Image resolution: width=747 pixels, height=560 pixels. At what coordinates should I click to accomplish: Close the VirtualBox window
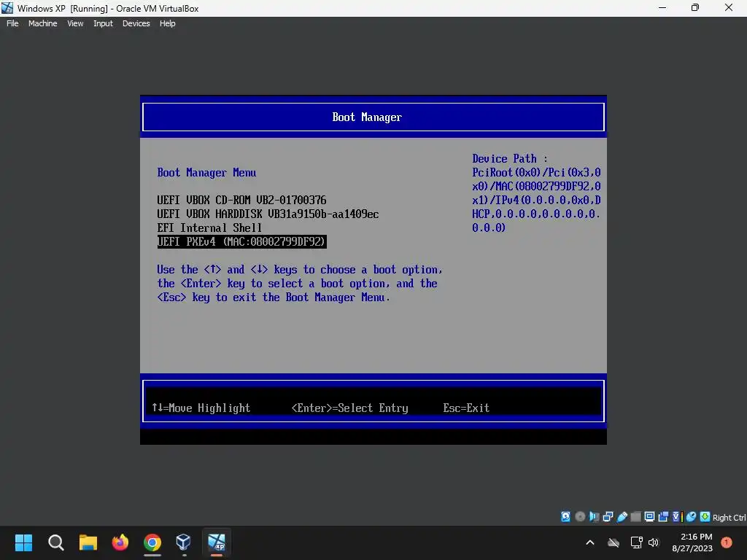click(x=729, y=7)
